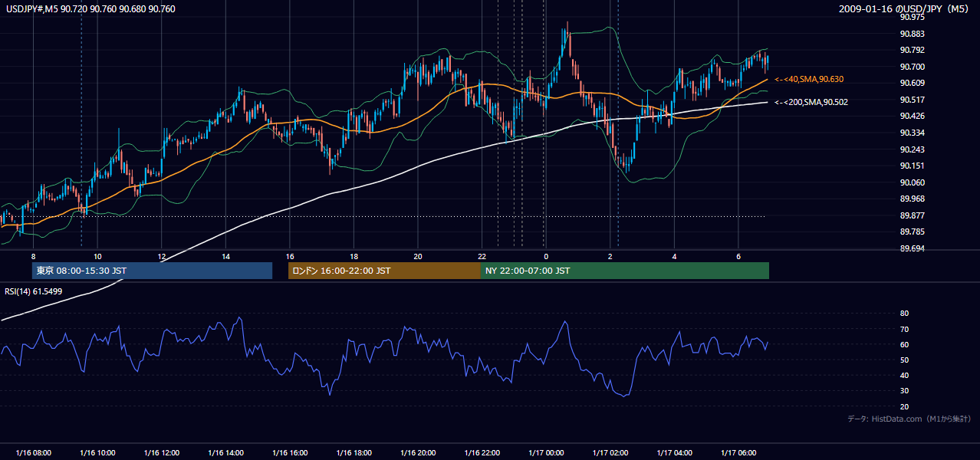Click hour tick 16 under price chart
Image resolution: width=980 pixels, height=460 pixels.
290,255
